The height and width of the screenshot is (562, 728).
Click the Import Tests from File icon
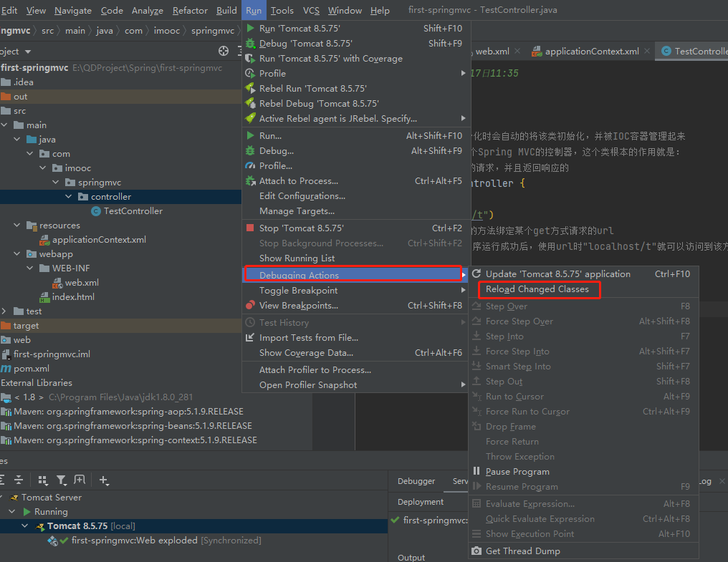250,337
